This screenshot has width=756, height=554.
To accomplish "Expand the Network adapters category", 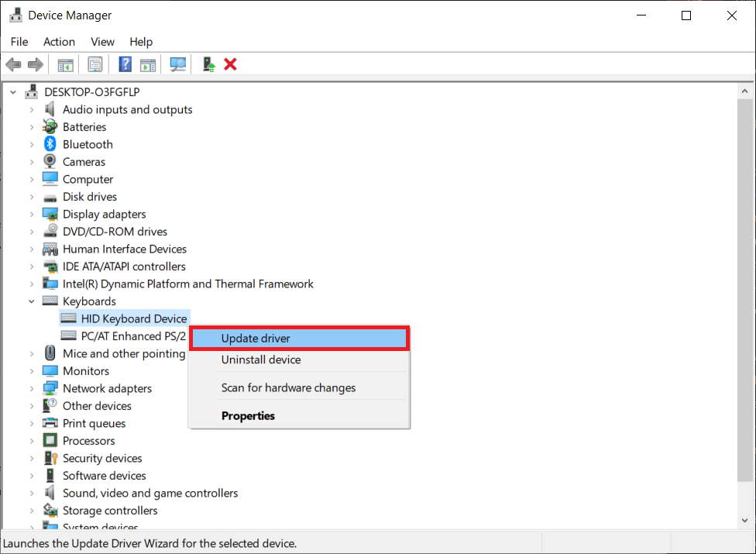I will (x=31, y=387).
